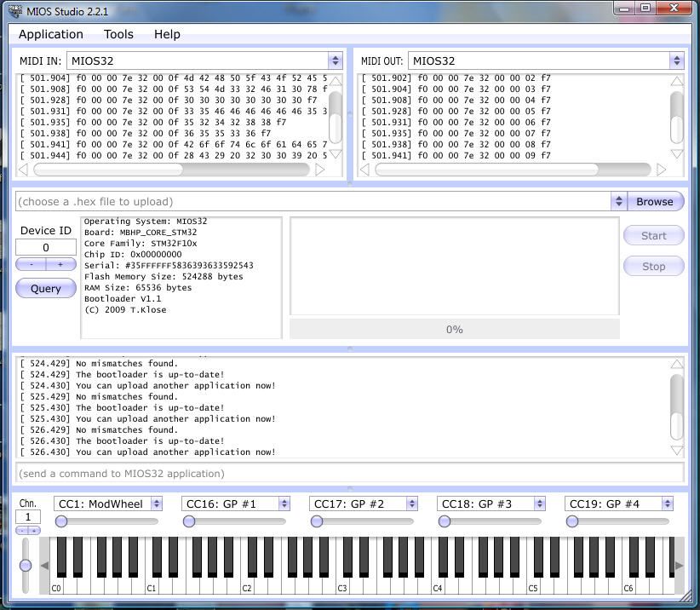The image size is (700, 610).
Task: Open the CC18: GP #3 dropdown
Action: pos(491,504)
